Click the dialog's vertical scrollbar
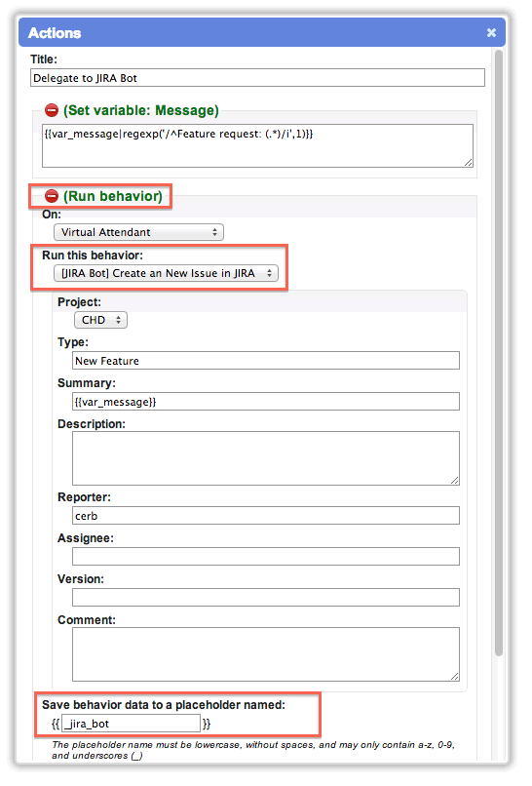The image size is (532, 786). 499,352
